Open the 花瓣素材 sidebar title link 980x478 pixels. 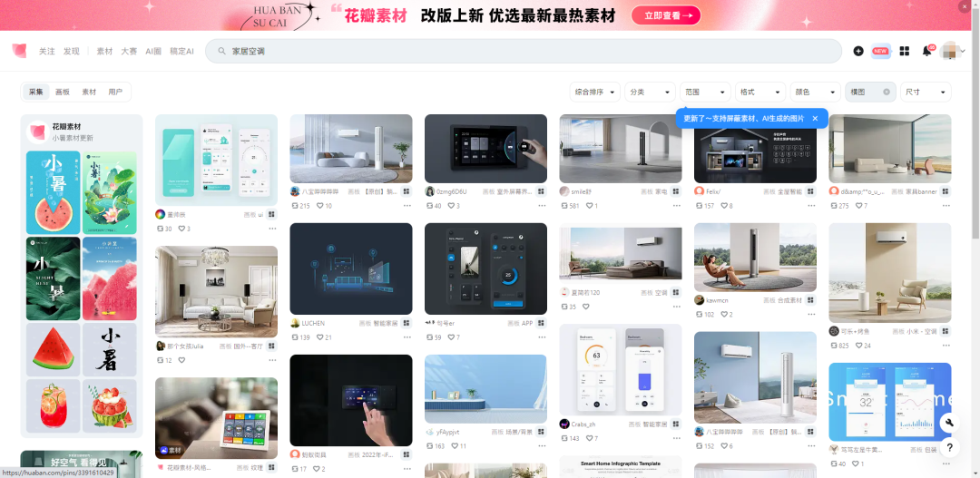point(66,126)
